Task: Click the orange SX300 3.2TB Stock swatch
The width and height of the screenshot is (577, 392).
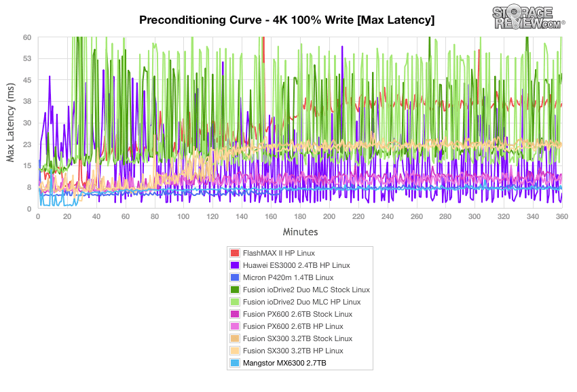Action: pyautogui.click(x=235, y=338)
